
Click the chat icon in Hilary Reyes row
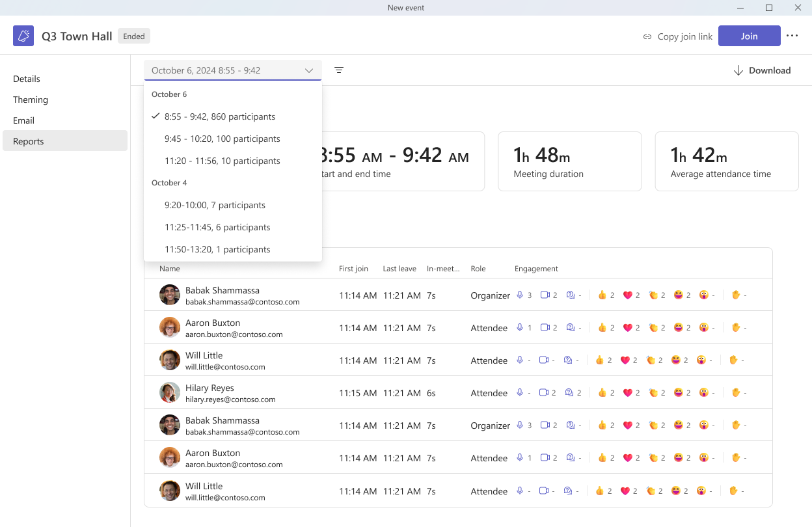pos(570,393)
